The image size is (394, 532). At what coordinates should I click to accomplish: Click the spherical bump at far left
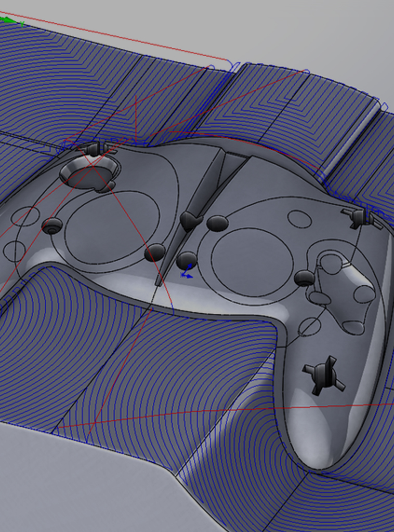coord(52,225)
